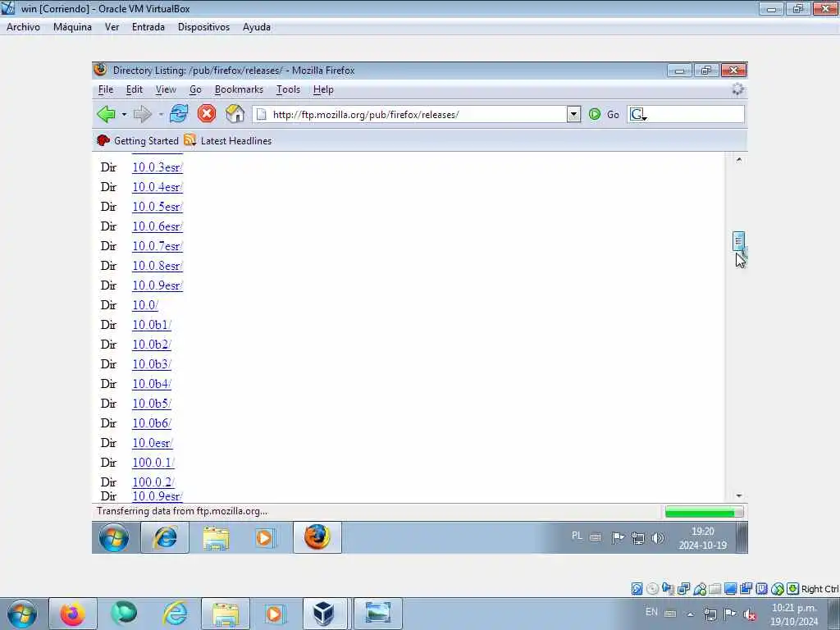Open the Getting Started bookmark

click(138, 141)
